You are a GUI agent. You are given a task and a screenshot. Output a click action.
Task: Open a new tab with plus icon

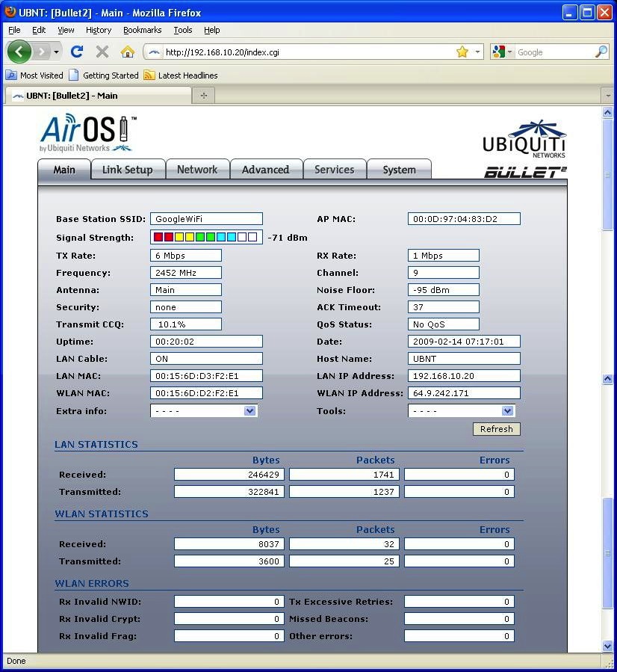coord(203,96)
